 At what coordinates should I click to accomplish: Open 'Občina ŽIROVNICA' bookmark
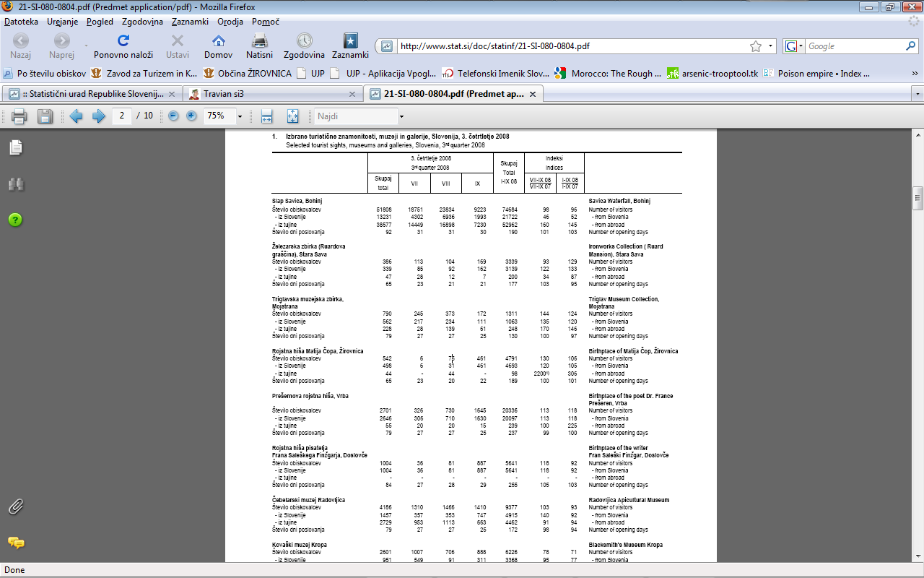[x=247, y=73]
